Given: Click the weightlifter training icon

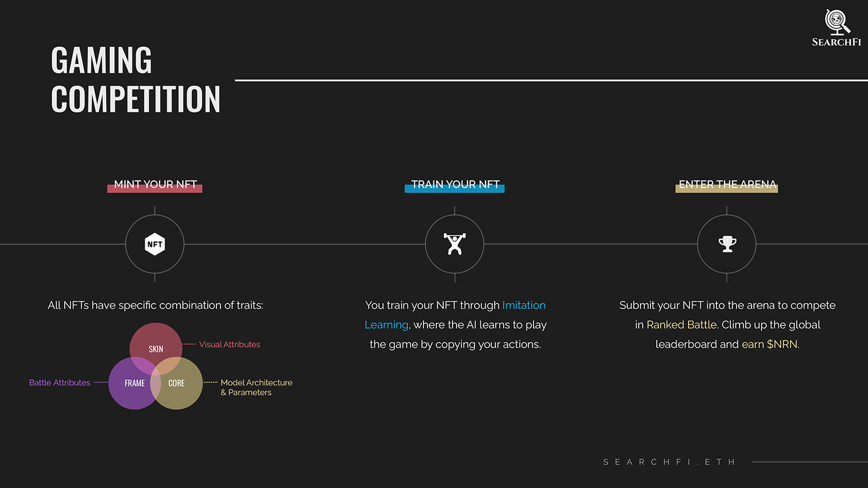Looking at the screenshot, I should [455, 244].
